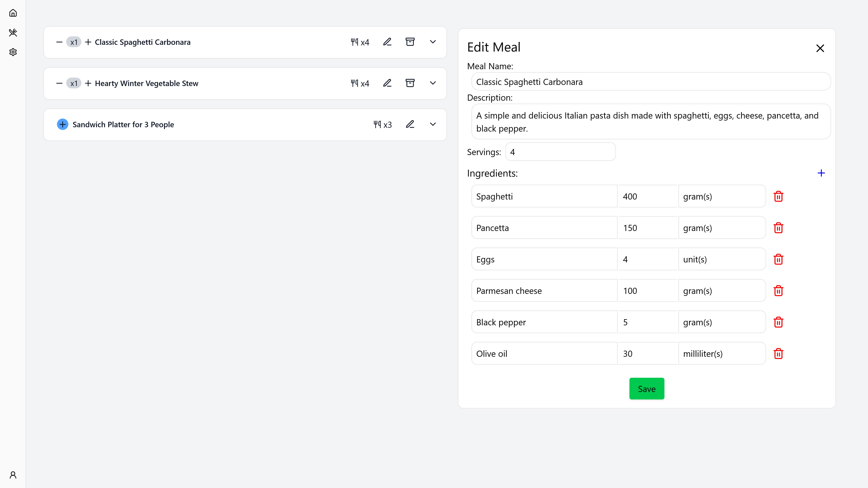The height and width of the screenshot is (488, 868).
Task: Delete the Pancetta ingredient
Action: pos(778,228)
